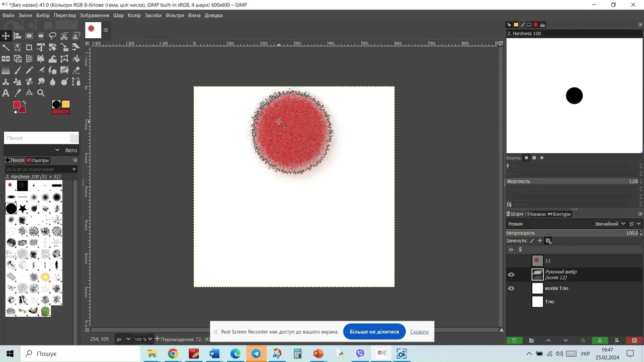Screen dimensions: 644x362
Task: Select the Measure compass tool
Action: (x=29, y=93)
